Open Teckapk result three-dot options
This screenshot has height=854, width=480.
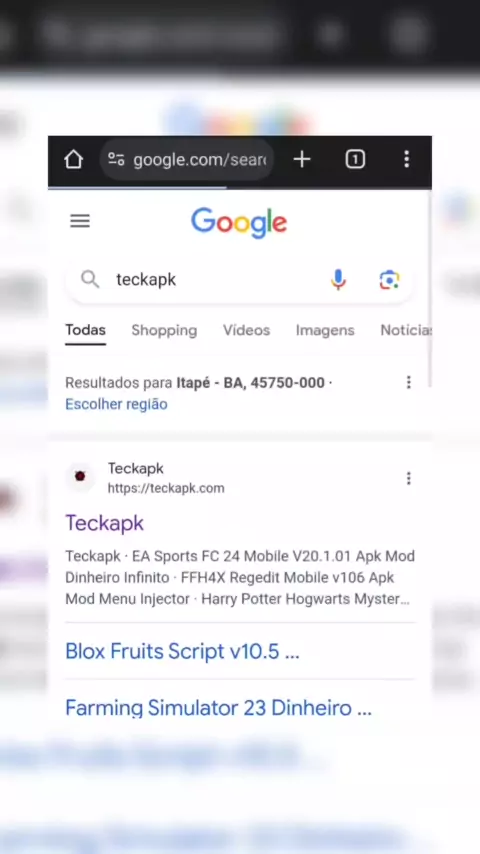(x=409, y=478)
